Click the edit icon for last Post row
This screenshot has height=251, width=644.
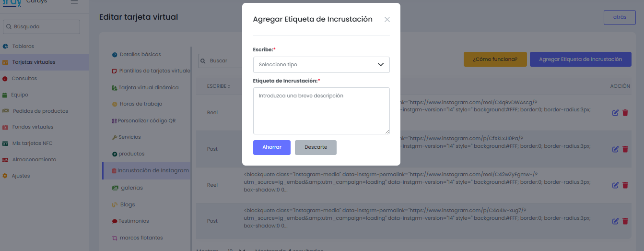coord(615,221)
